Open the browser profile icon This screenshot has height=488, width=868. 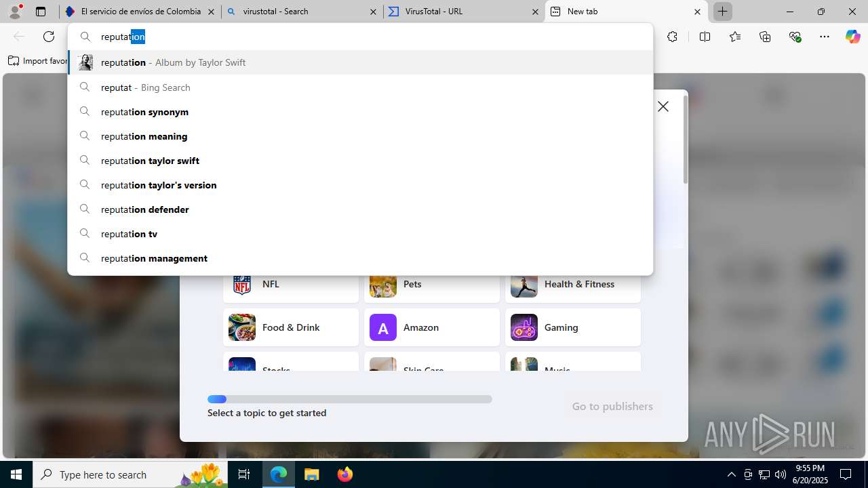(x=15, y=12)
